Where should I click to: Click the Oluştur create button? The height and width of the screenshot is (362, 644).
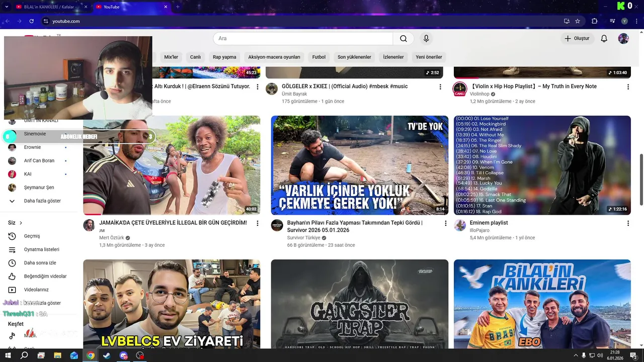click(577, 39)
